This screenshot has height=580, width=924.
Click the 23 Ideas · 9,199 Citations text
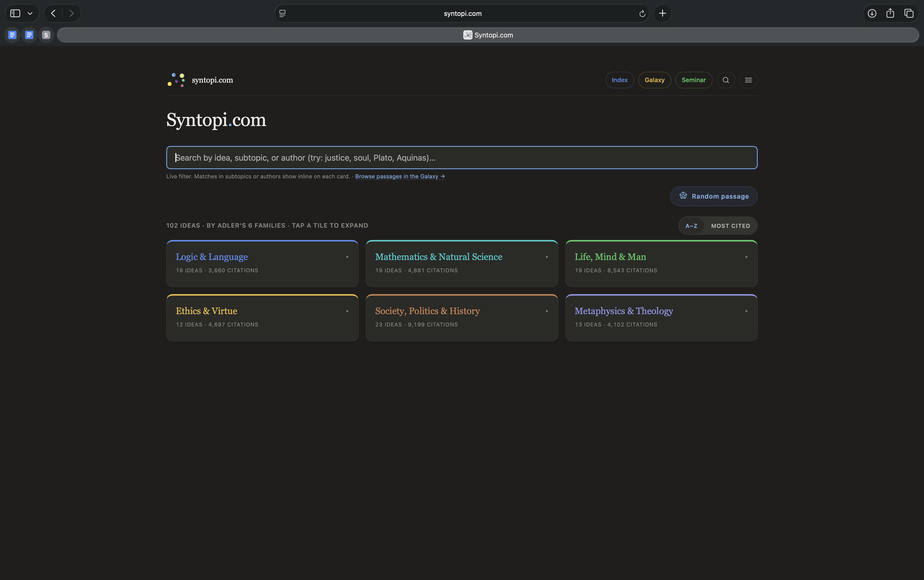pos(417,325)
